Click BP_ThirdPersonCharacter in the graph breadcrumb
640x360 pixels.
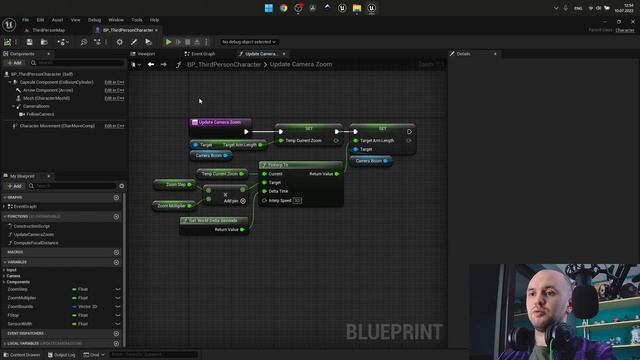pyautogui.click(x=224, y=64)
